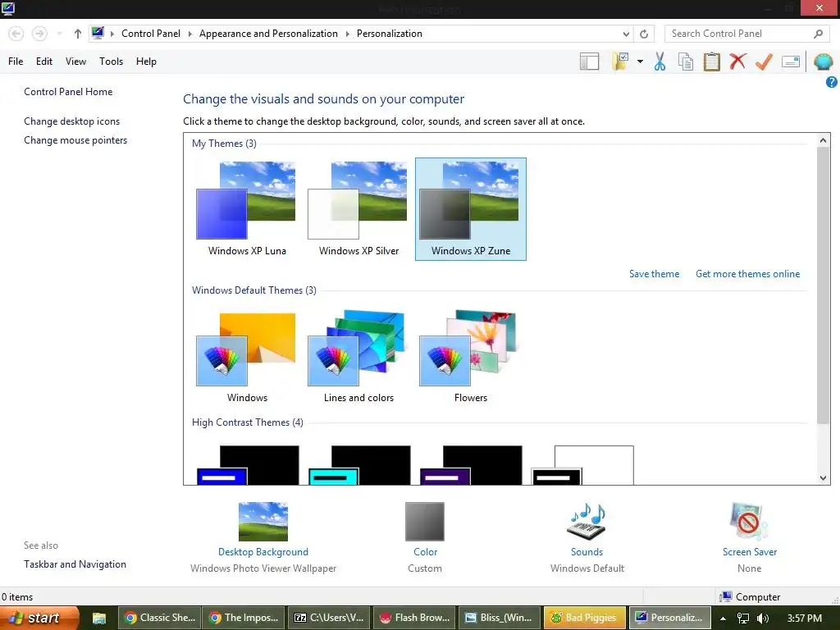Go up one level with the arrow
The image size is (840, 630).
click(x=78, y=34)
